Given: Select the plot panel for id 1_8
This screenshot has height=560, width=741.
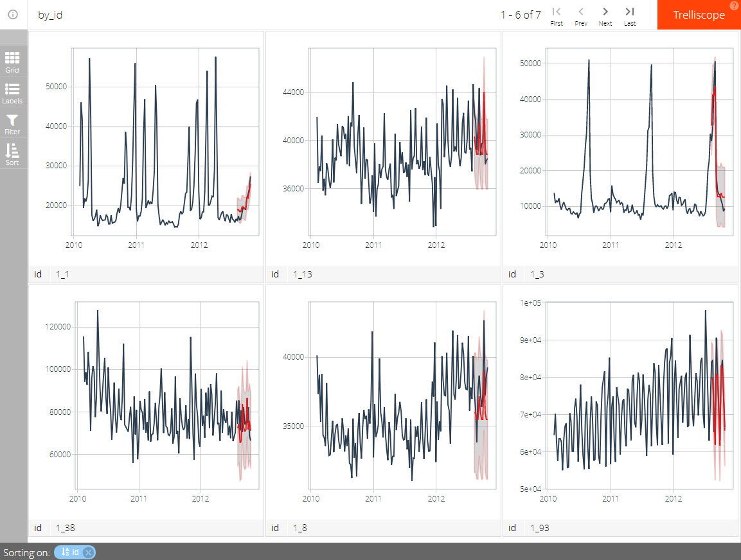Looking at the screenshot, I should (x=383, y=395).
